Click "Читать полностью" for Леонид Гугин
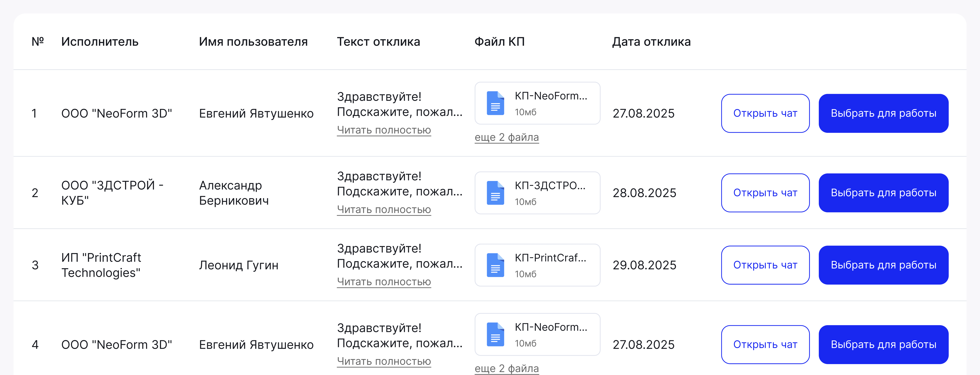The image size is (980, 375). (x=384, y=281)
